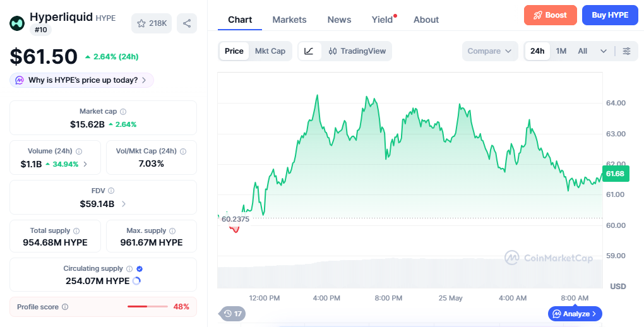Click the 7.03% Vol/Mkt Cap value
Image resolution: width=644 pixels, height=327 pixels.
coord(151,163)
